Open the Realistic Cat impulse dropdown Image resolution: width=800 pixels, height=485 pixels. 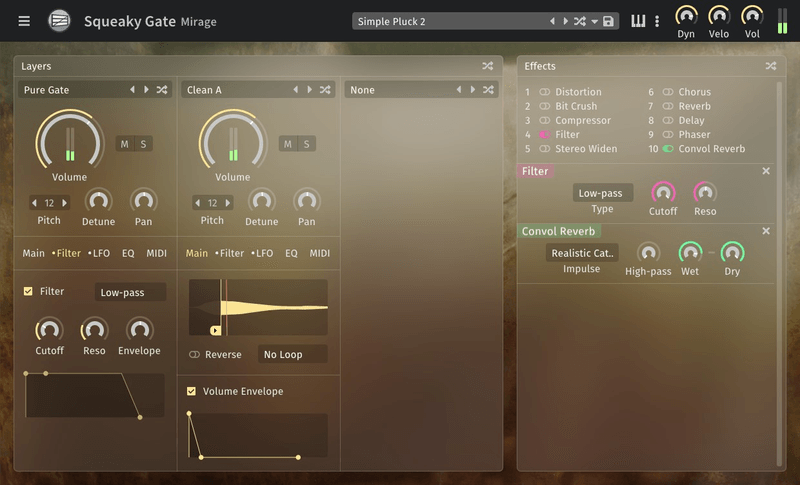[582, 253]
